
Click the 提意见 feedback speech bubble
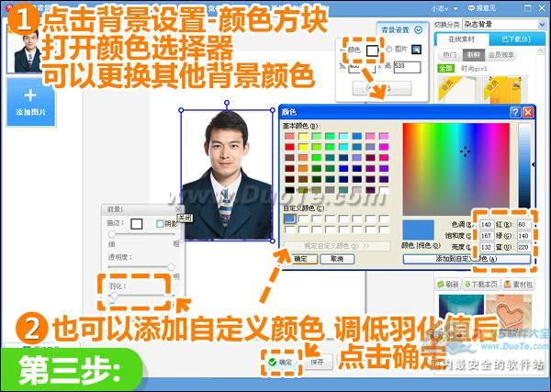(x=482, y=7)
